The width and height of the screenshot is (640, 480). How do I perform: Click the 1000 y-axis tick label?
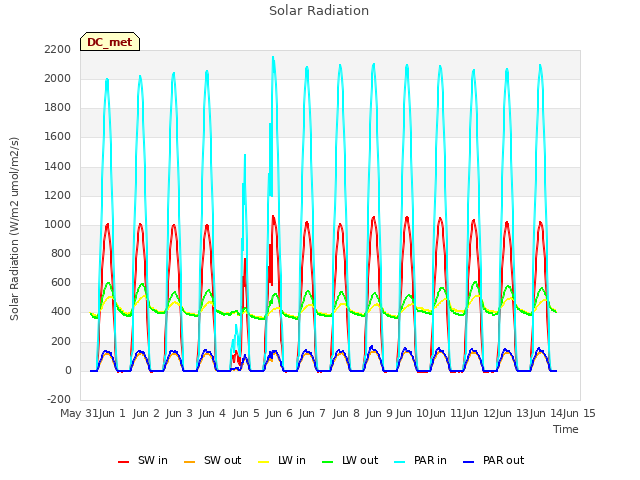pyautogui.click(x=58, y=224)
